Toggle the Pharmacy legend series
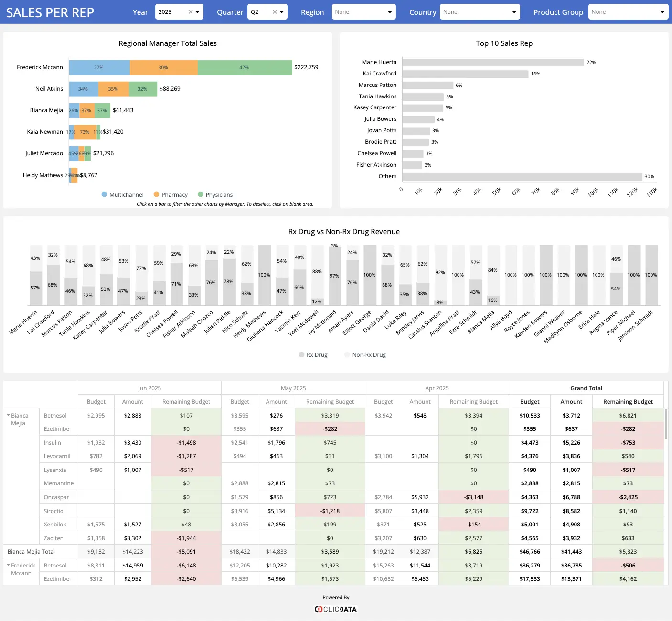This screenshot has height=621, width=672. (171, 194)
